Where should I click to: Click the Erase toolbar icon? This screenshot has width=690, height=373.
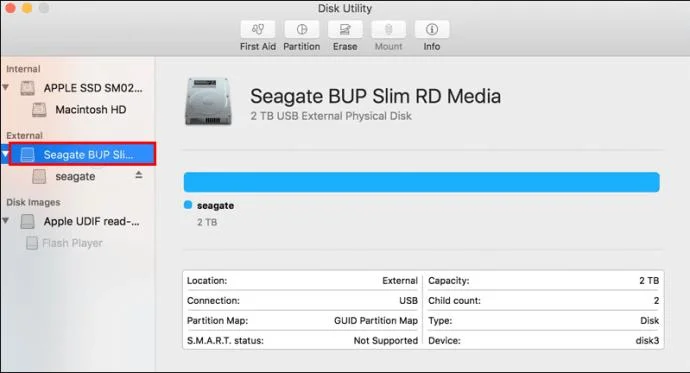345,29
